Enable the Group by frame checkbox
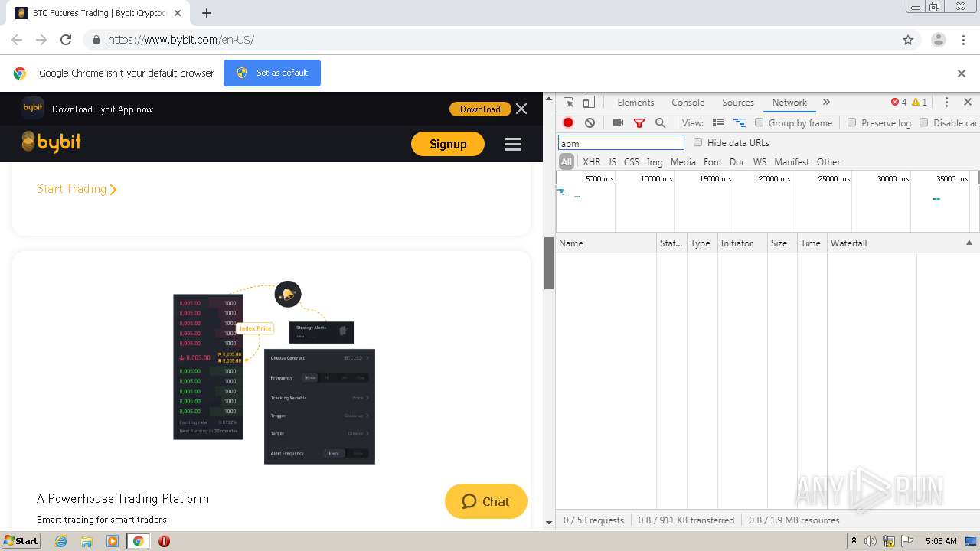 coord(759,122)
